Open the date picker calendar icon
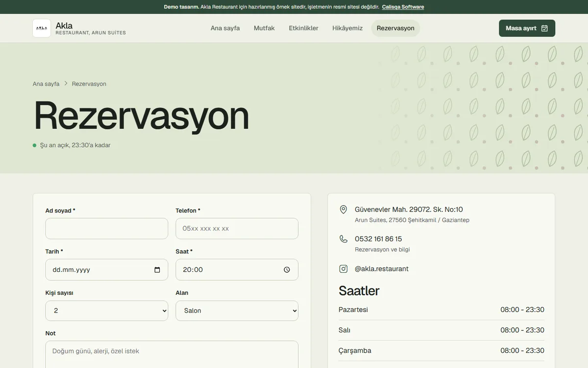This screenshot has height=368, width=588. 157,270
